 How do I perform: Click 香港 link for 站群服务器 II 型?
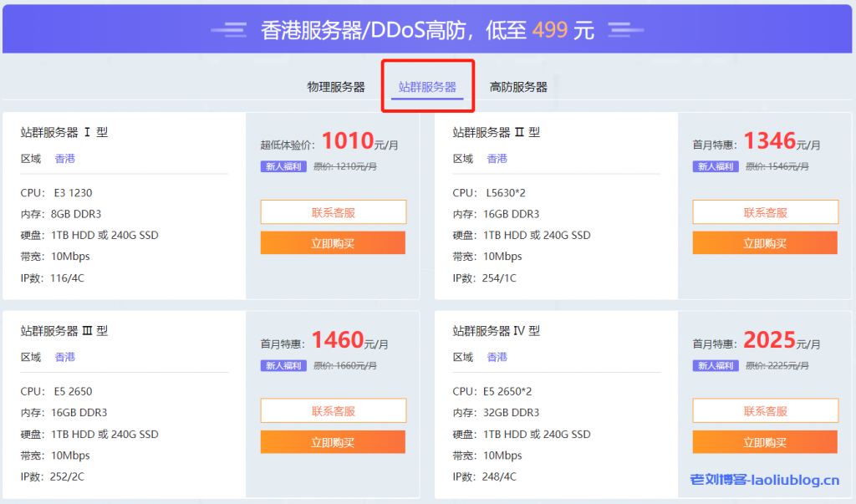[497, 158]
